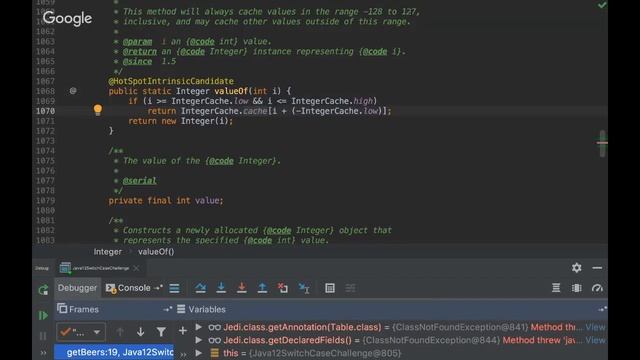Select the previous frame up arrow
Screen dimensions: 640x360
point(120,332)
